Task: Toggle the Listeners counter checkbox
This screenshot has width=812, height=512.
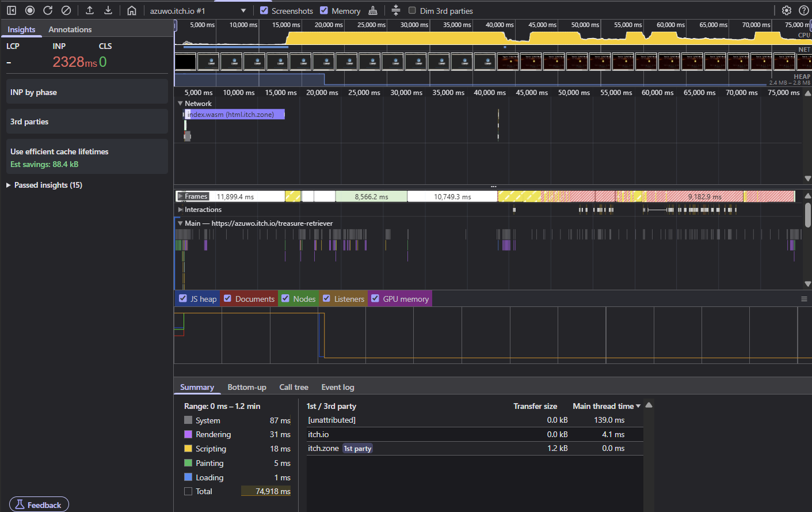Action: pyautogui.click(x=326, y=298)
